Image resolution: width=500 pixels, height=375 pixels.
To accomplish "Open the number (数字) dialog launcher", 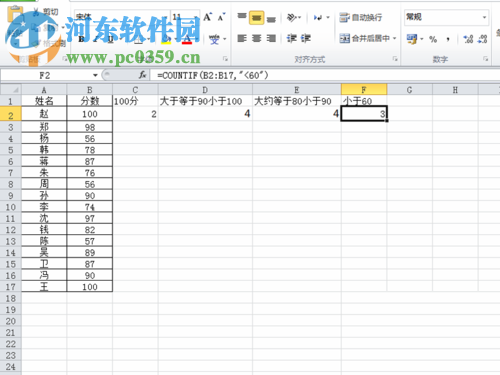I will [x=485, y=59].
